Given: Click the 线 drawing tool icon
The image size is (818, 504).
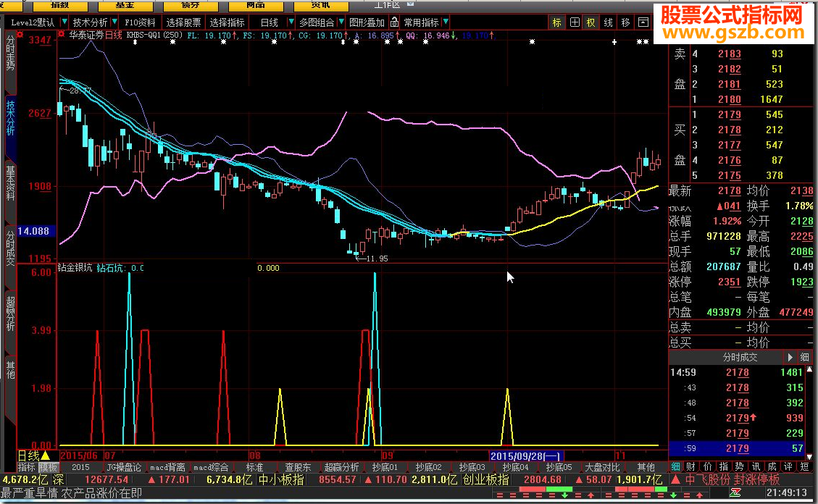Looking at the screenshot, I should [x=609, y=22].
